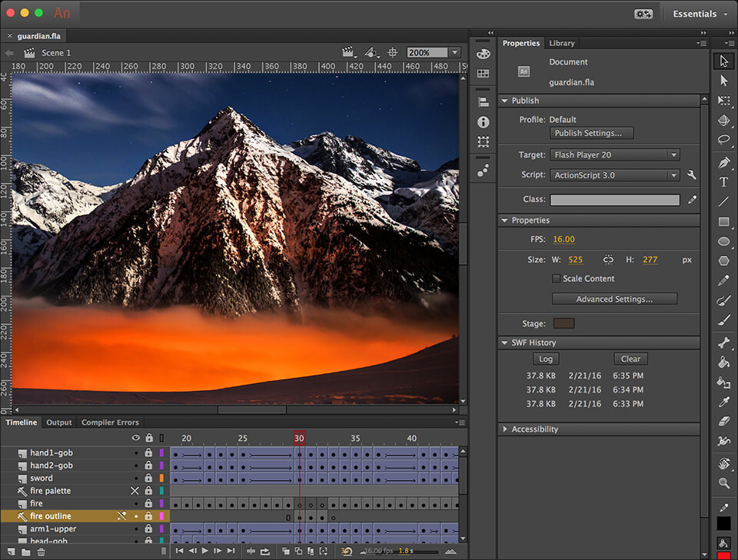Viewport: 738px width, 560px height.
Task: Select the Selection tool
Action: [x=724, y=60]
